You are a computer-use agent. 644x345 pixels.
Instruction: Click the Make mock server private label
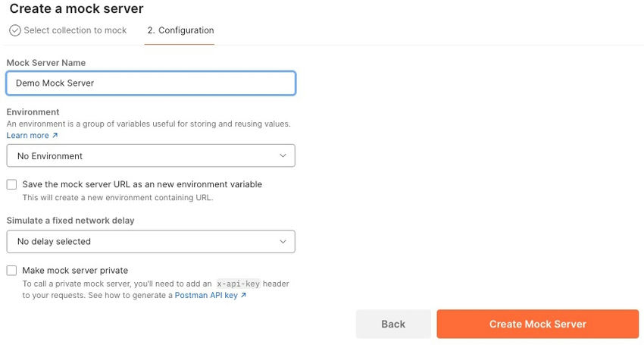pyautogui.click(x=75, y=271)
